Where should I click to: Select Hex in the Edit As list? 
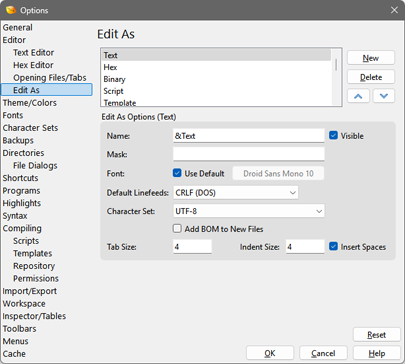pyautogui.click(x=216, y=67)
